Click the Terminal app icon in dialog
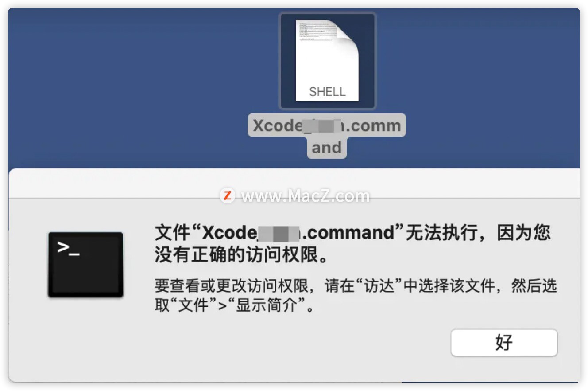 85,264
